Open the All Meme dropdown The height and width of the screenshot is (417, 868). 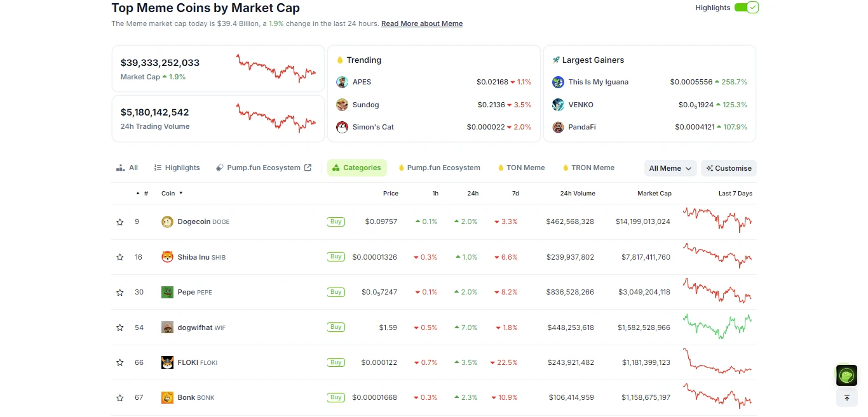coord(670,168)
